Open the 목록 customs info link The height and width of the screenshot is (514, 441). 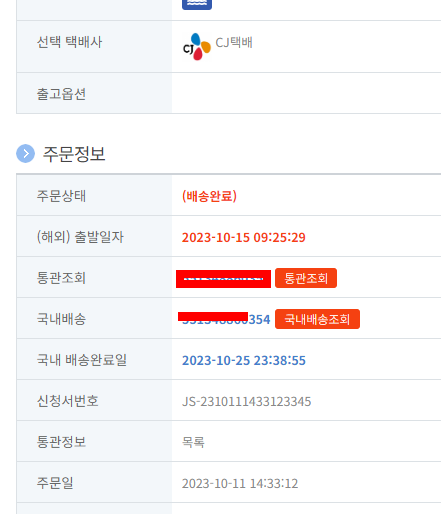193,442
